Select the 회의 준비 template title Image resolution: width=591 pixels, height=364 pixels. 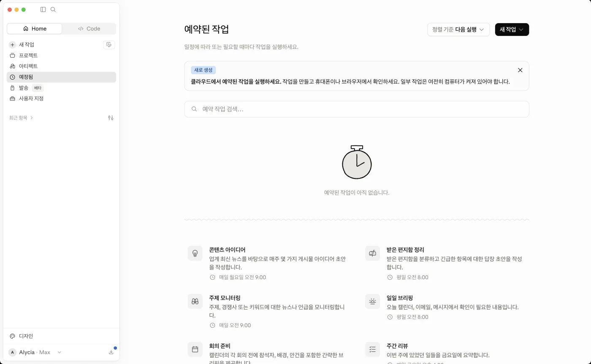tap(220, 346)
